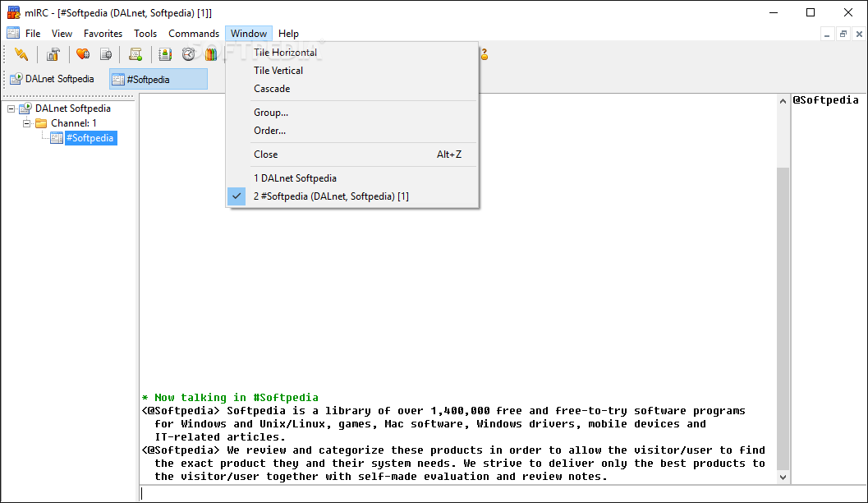
Task: Switch to DALnet Softpedia in the switchbar
Action: click(53, 79)
